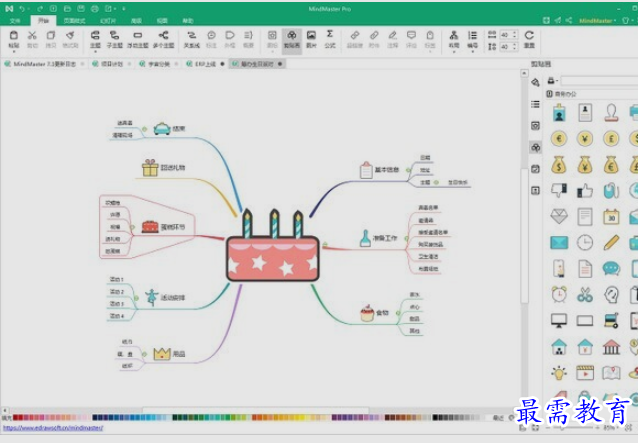
Task: Collapse the crown supplies branch
Action: (144, 354)
